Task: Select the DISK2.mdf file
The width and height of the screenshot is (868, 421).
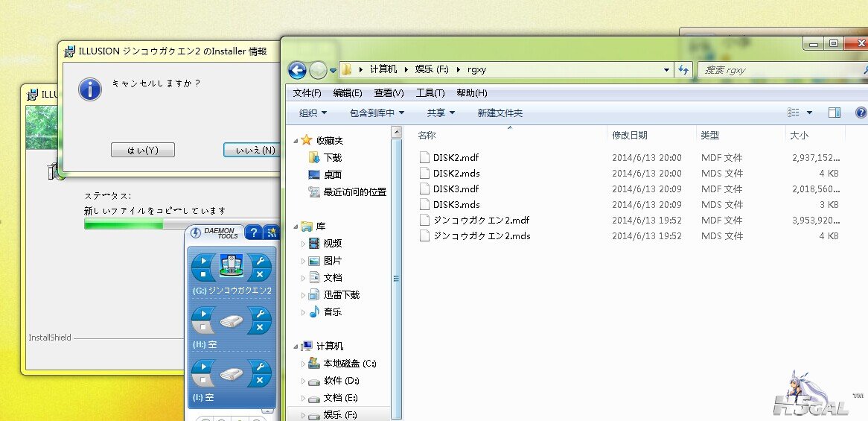Action: [x=456, y=158]
